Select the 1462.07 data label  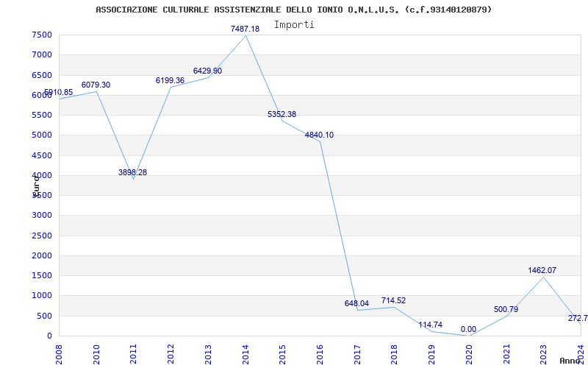click(x=542, y=270)
